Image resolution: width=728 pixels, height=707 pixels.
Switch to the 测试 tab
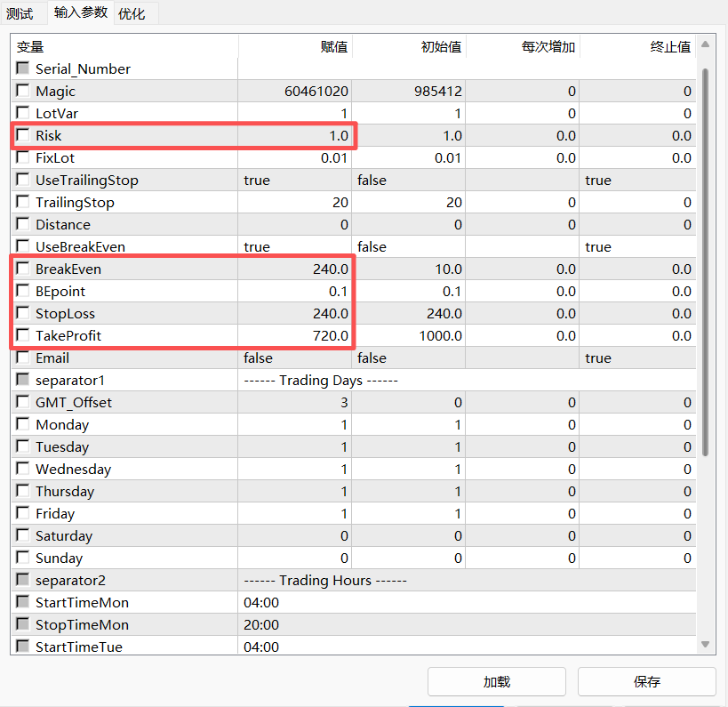click(20, 13)
